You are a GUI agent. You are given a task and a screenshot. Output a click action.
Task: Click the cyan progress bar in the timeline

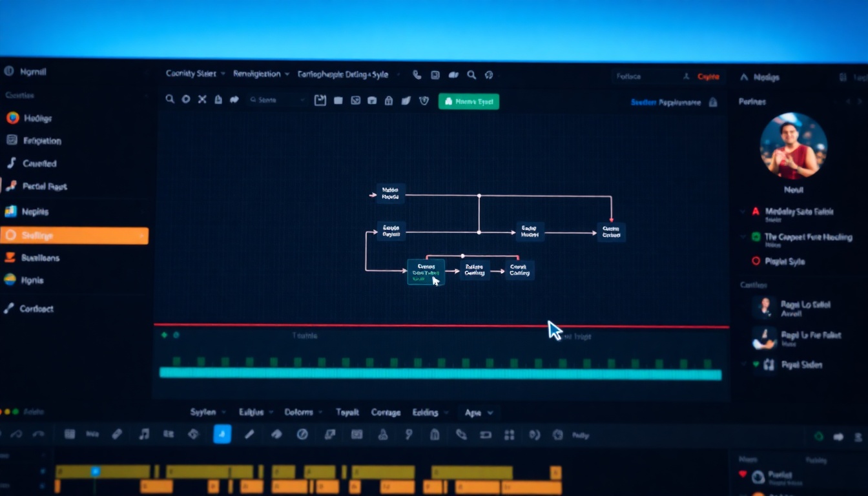point(440,374)
